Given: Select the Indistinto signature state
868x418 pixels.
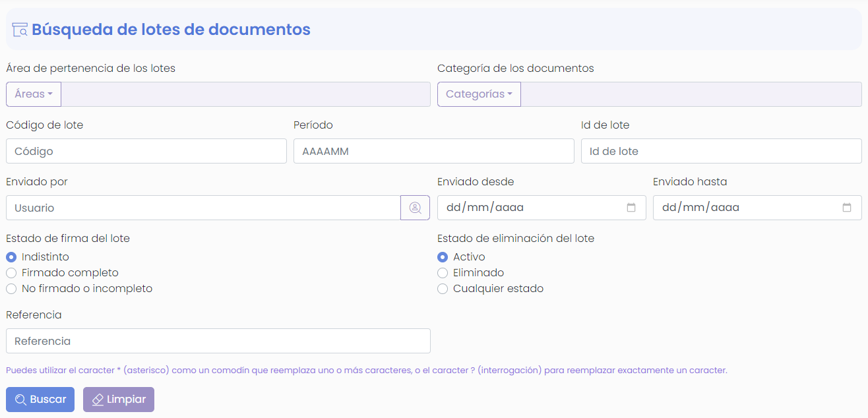Looking at the screenshot, I should (11, 256).
